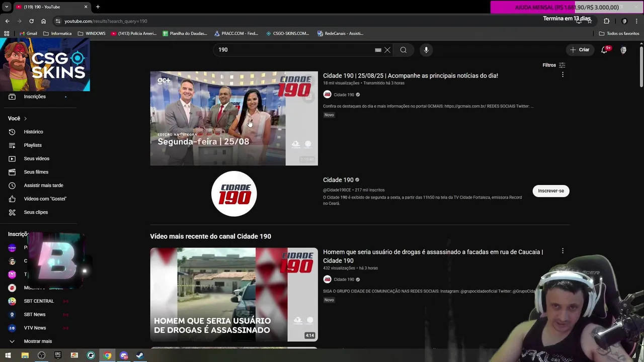The width and height of the screenshot is (644, 362).
Task: Open video title Cidade 190 | 25/08/25
Action: click(x=411, y=75)
